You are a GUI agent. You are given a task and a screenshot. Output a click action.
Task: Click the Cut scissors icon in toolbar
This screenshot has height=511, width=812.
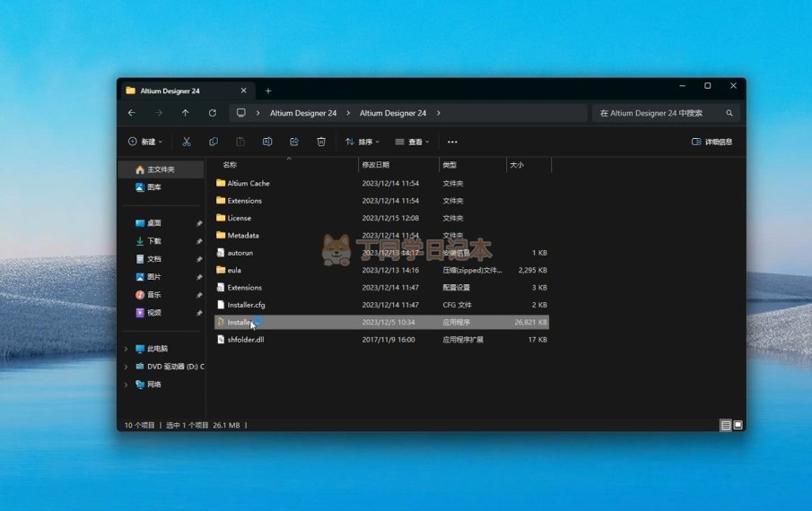pos(187,142)
